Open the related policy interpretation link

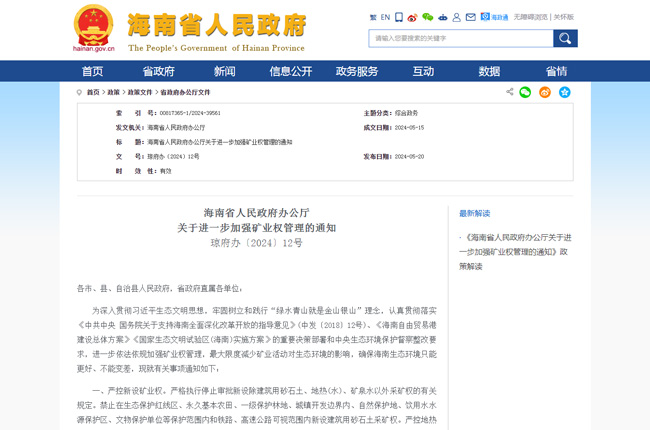tap(516, 252)
